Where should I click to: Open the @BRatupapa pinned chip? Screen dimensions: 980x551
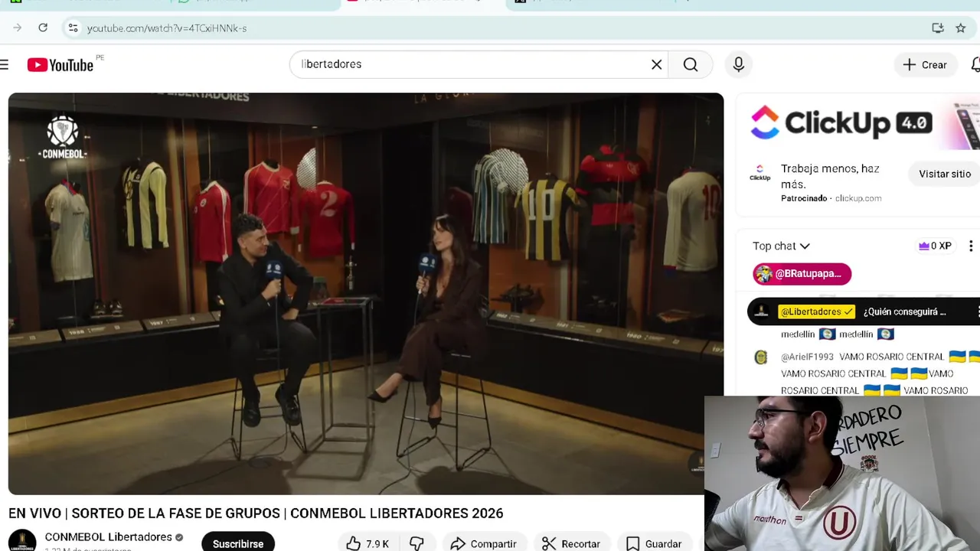(x=802, y=273)
